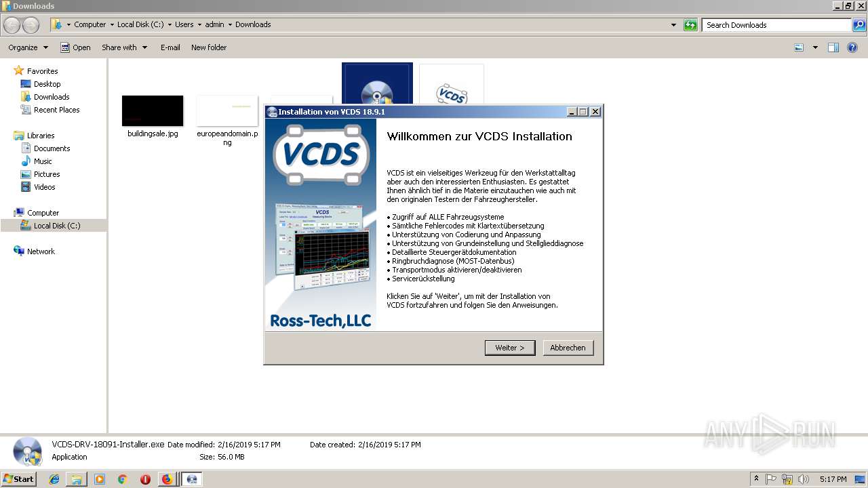
Task: Toggle the preview pane icon
Action: pos(833,47)
